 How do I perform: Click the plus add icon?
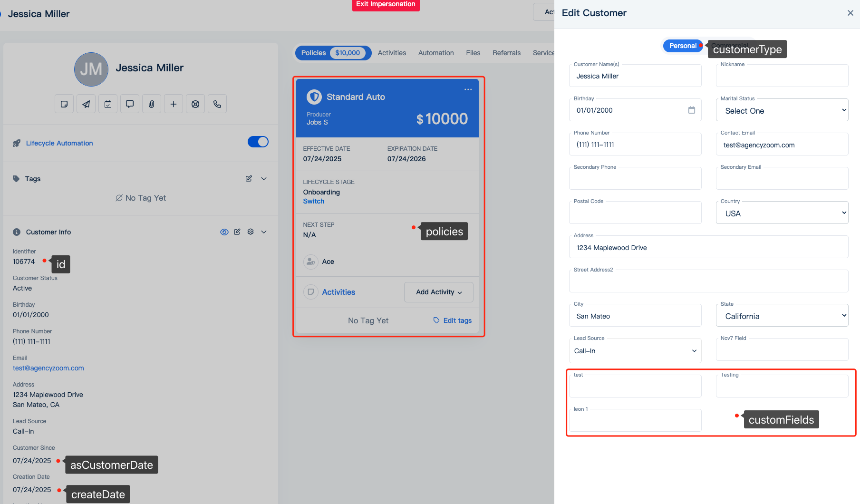point(174,104)
